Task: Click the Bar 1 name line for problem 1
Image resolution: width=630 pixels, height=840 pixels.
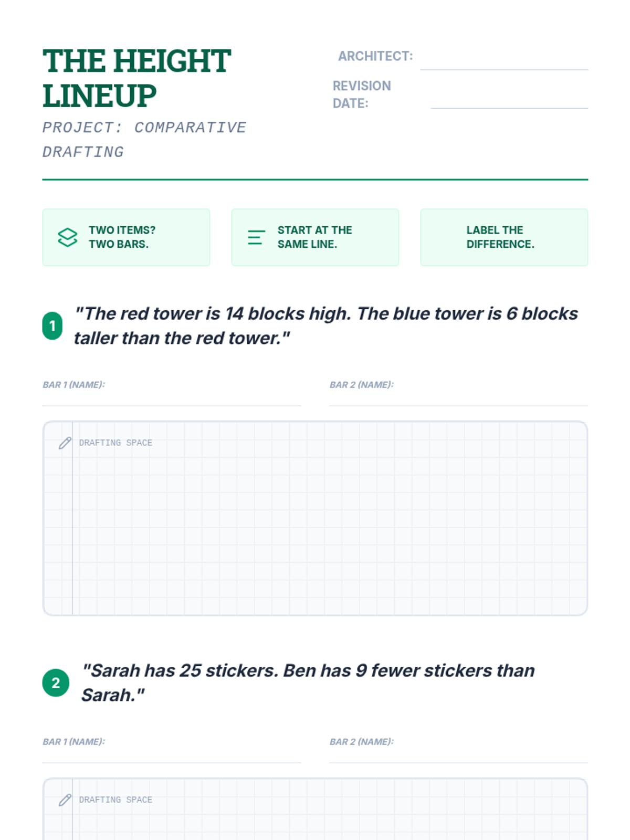Action: pyautogui.click(x=171, y=399)
